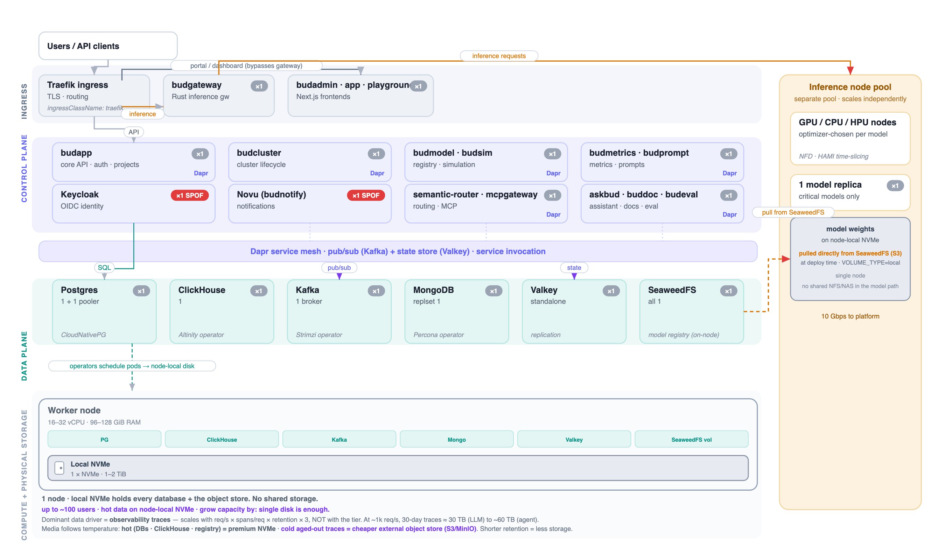This screenshot has width=952, height=560.
Task: Click the API edge label
Action: [134, 132]
